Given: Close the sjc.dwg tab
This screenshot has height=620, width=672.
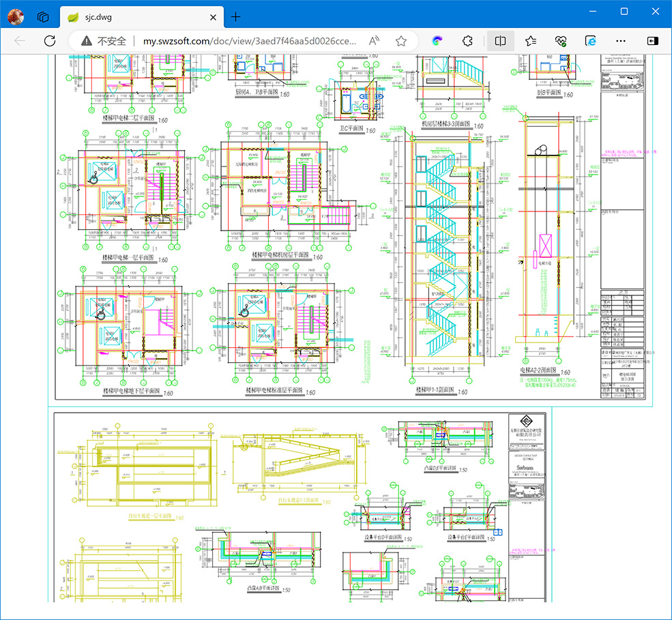Looking at the screenshot, I should click(x=214, y=17).
